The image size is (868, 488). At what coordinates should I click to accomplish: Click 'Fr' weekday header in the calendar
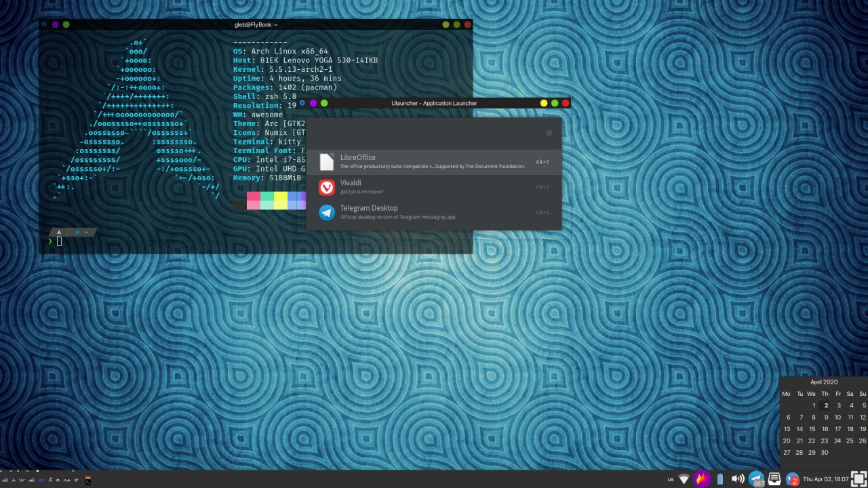tap(838, 394)
